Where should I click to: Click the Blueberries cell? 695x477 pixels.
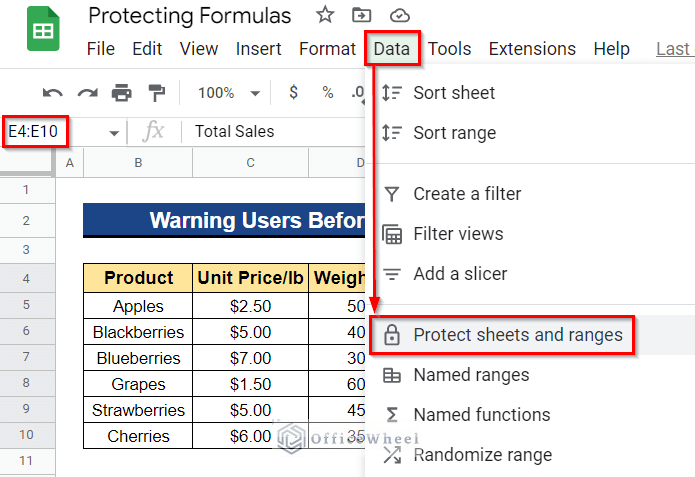[138, 358]
